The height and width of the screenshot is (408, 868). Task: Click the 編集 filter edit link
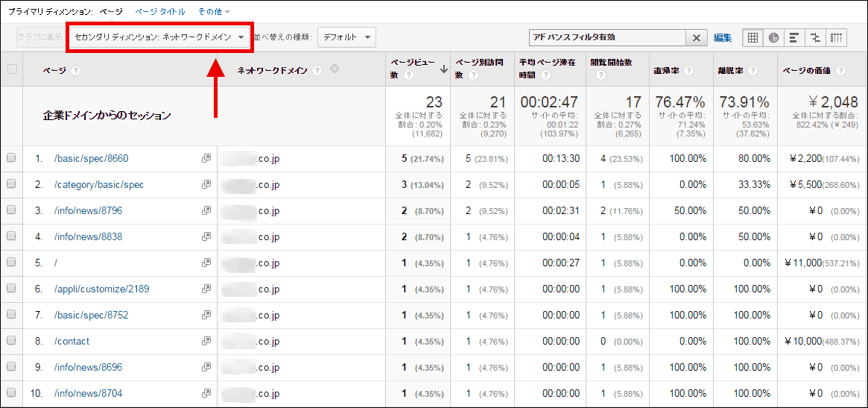(x=722, y=37)
